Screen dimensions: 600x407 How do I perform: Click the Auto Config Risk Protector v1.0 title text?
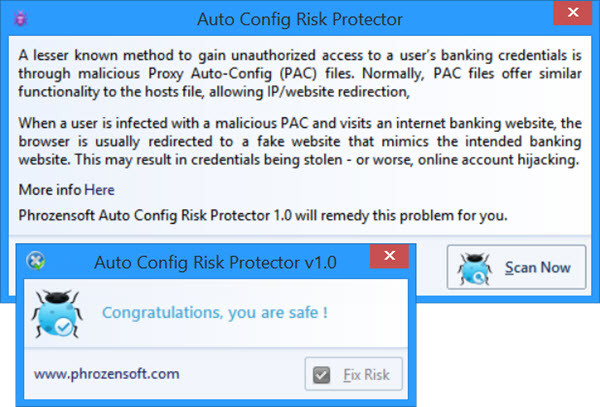215,262
